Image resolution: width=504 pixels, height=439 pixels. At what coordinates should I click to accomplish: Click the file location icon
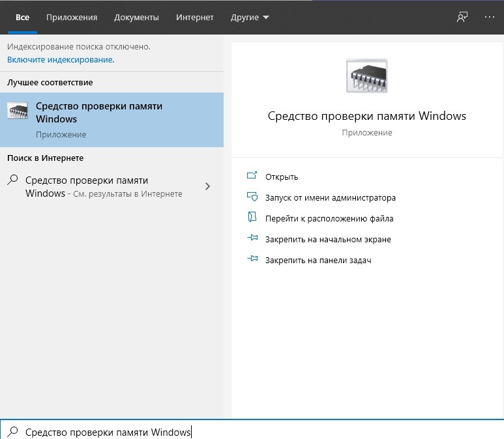(252, 217)
